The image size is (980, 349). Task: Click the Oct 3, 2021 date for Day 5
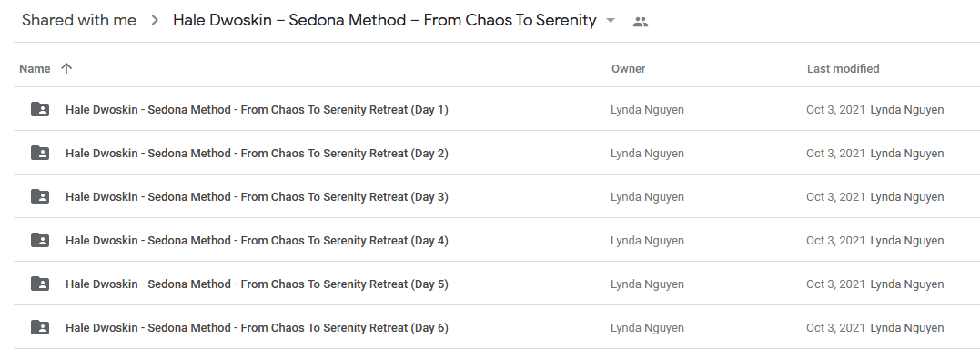tap(835, 284)
